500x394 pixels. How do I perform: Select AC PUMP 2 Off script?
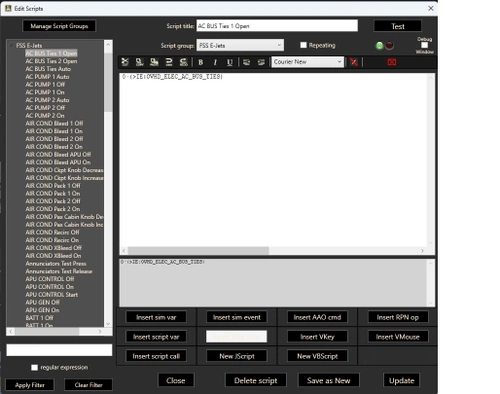click(45, 108)
